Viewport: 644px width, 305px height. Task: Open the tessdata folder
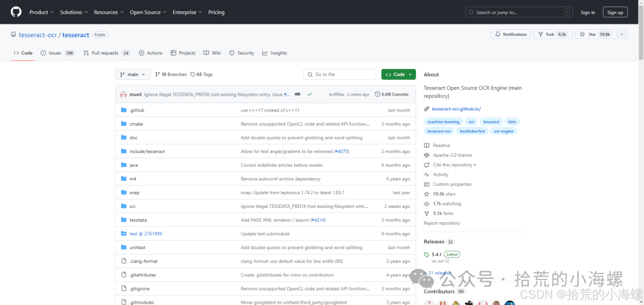(x=138, y=220)
